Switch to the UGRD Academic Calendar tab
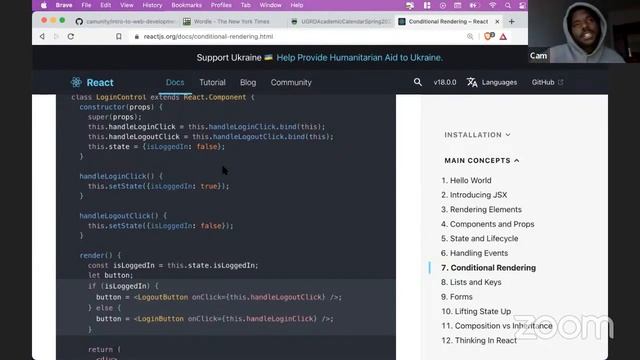 click(340, 22)
